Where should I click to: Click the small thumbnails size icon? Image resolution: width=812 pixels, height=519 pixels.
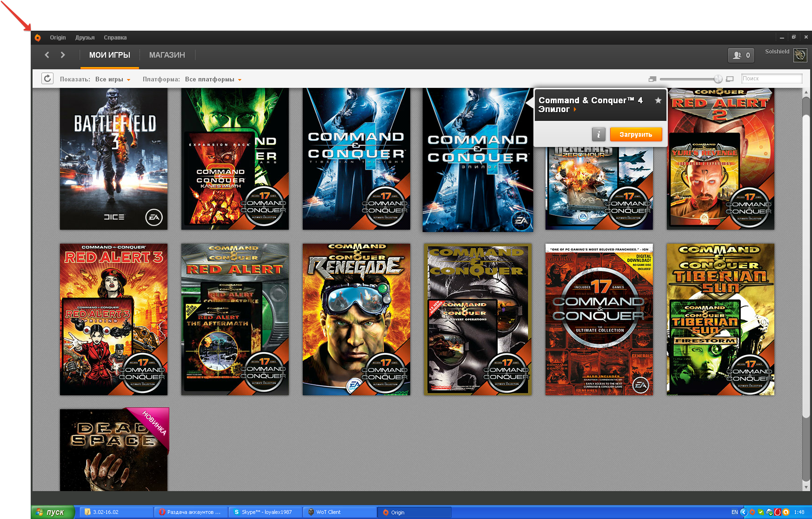[x=652, y=79]
